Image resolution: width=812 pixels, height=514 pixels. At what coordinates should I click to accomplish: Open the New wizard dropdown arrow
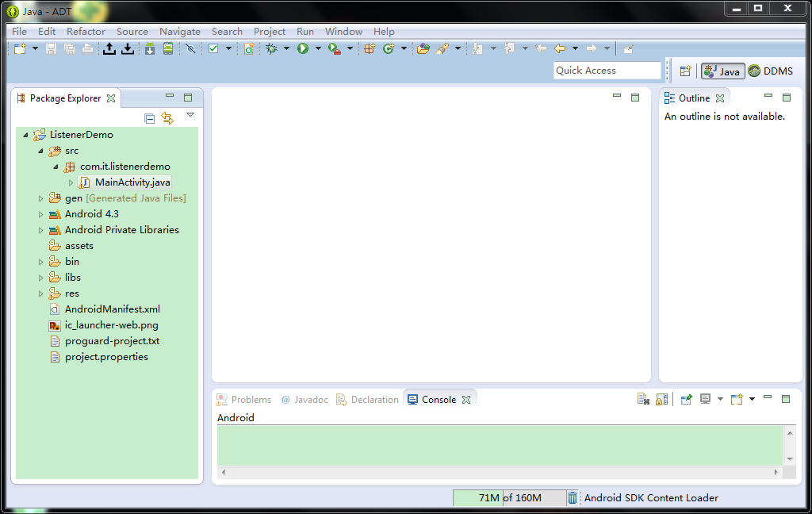(x=35, y=48)
